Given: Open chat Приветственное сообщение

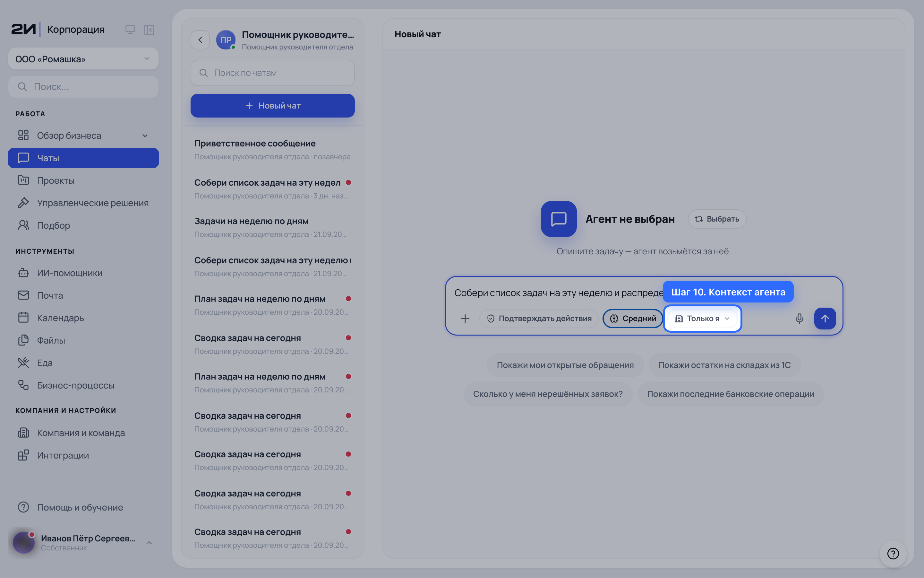Looking at the screenshot, I should coord(273,150).
